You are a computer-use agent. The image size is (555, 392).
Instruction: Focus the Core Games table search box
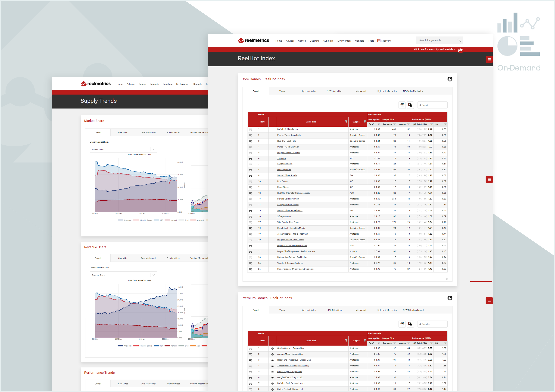(432, 105)
